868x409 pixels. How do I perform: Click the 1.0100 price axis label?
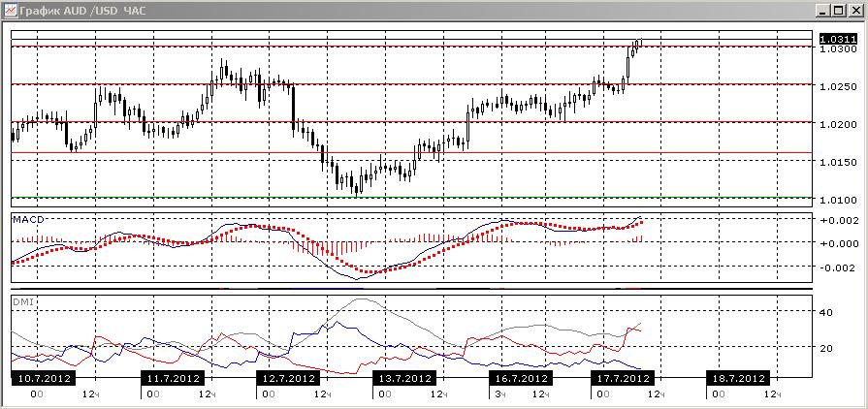[837, 200]
